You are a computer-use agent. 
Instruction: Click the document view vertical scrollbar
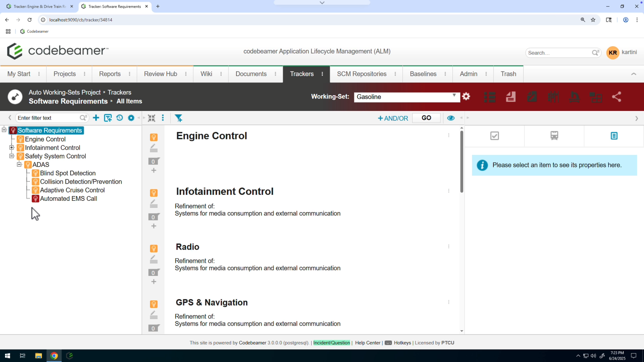[x=462, y=162]
